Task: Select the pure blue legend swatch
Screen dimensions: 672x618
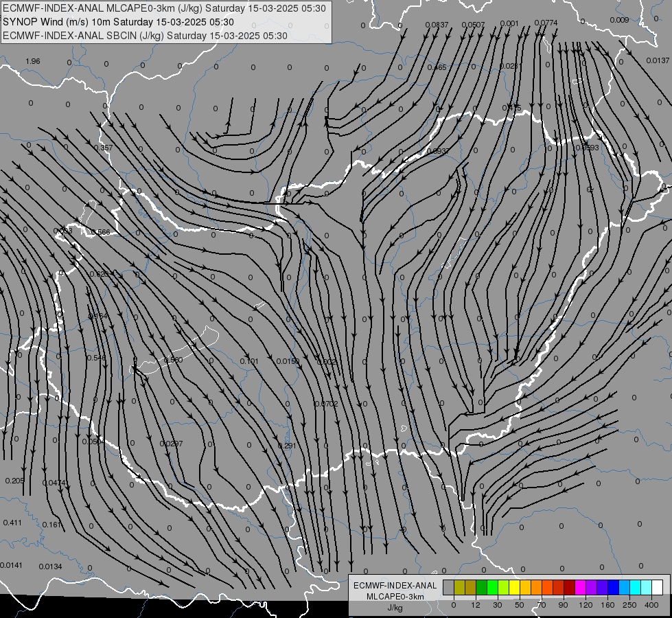Action: (614, 587)
